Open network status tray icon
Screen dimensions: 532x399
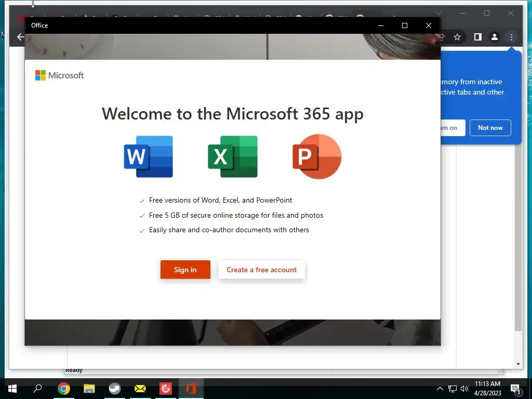click(453, 389)
